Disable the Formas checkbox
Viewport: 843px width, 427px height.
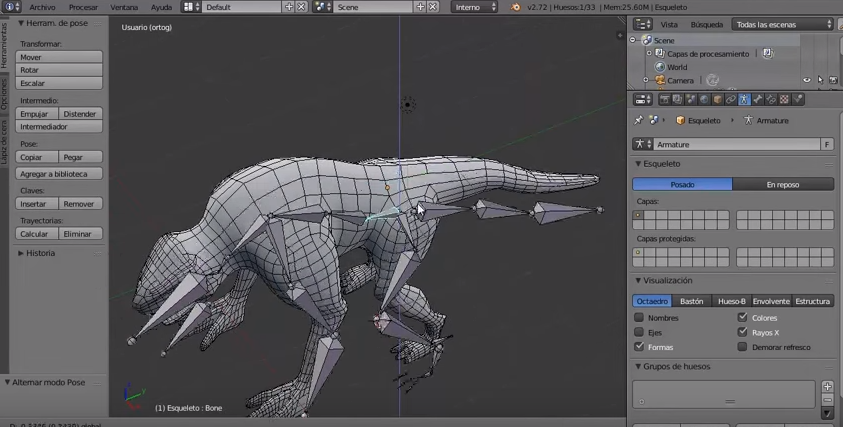[639, 346]
